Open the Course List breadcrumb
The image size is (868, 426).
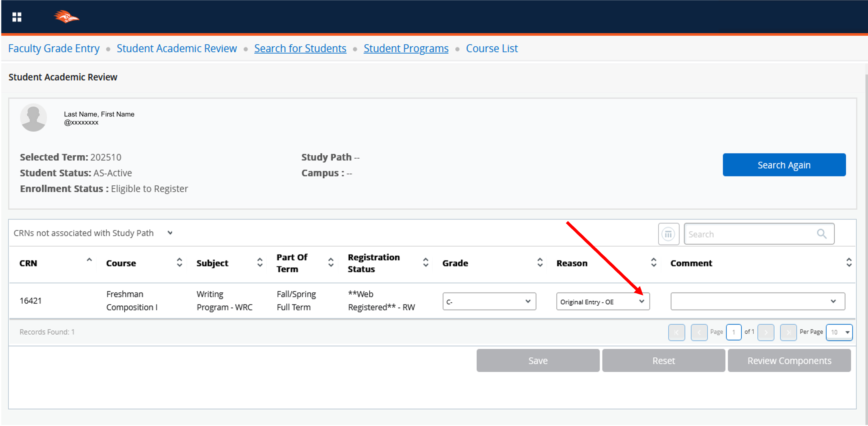tap(492, 48)
